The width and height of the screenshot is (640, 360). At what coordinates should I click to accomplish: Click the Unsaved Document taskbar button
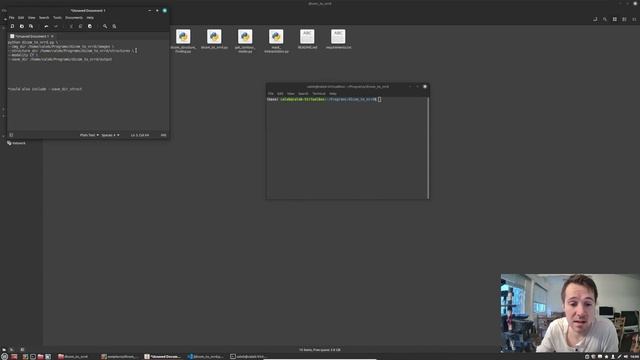tap(162, 356)
